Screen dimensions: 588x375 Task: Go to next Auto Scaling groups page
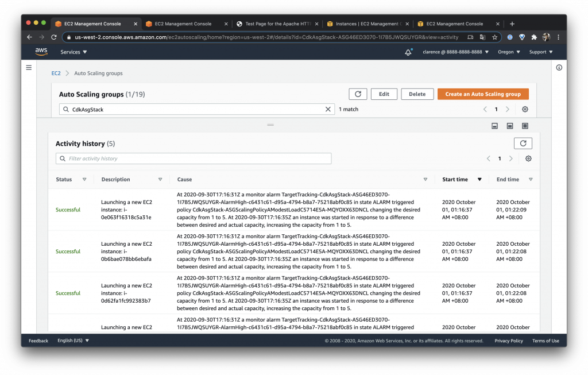tap(508, 109)
